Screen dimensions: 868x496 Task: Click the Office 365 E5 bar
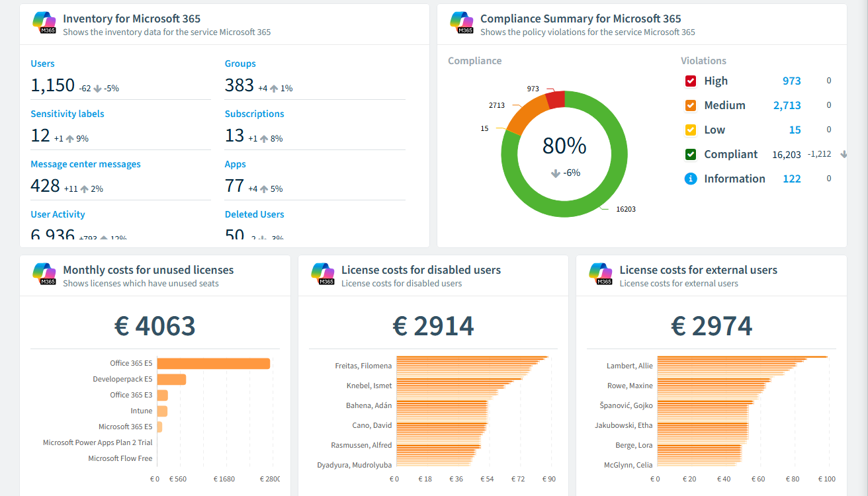coord(213,364)
